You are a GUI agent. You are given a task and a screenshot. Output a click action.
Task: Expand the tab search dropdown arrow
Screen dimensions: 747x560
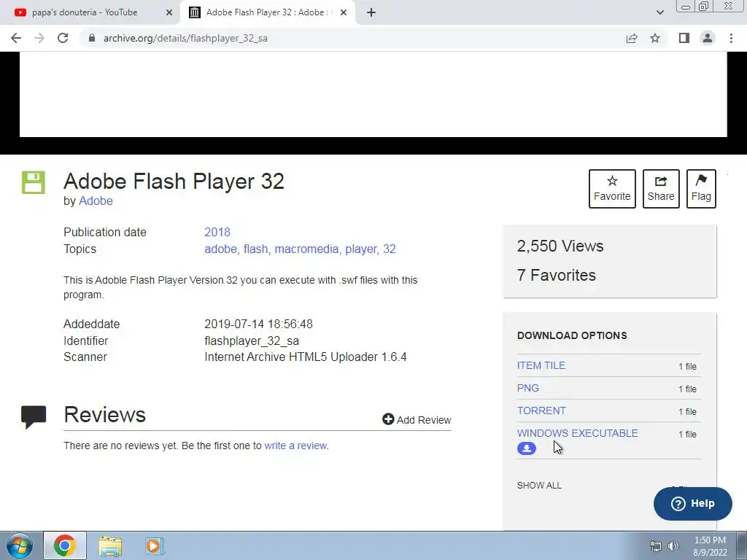pyautogui.click(x=659, y=12)
